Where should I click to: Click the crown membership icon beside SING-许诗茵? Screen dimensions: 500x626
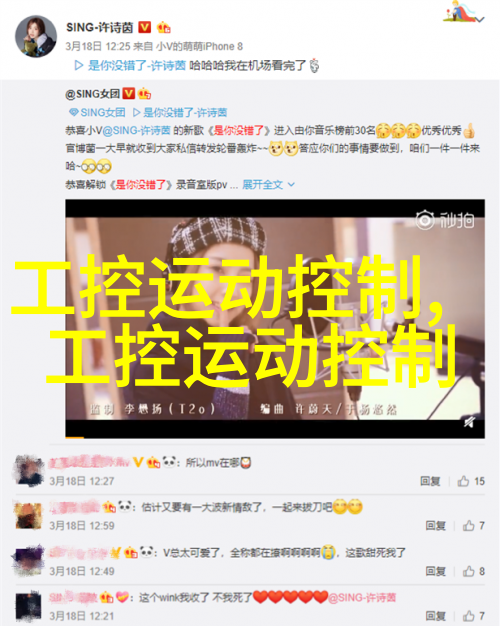[163, 28]
